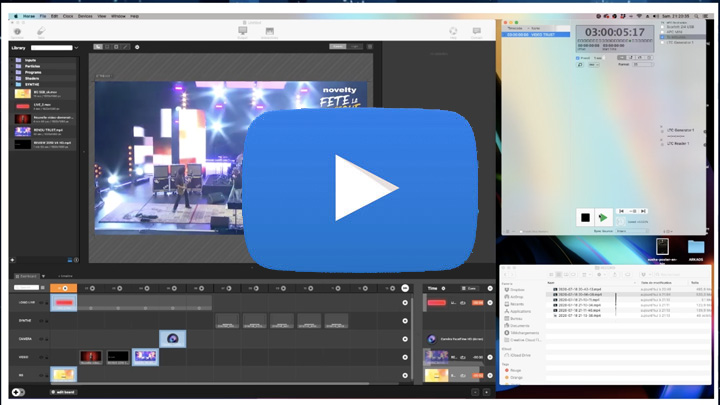Open the File menu

[43, 16]
